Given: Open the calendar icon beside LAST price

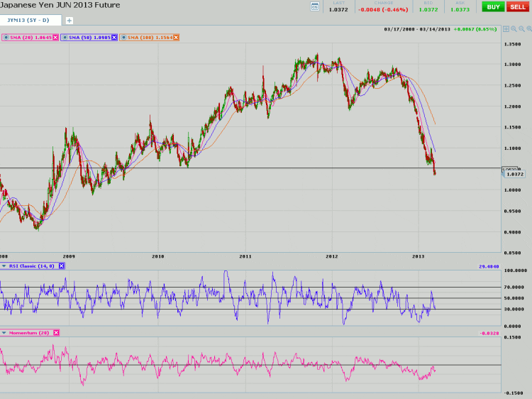Looking at the screenshot, I should pyautogui.click(x=315, y=6).
